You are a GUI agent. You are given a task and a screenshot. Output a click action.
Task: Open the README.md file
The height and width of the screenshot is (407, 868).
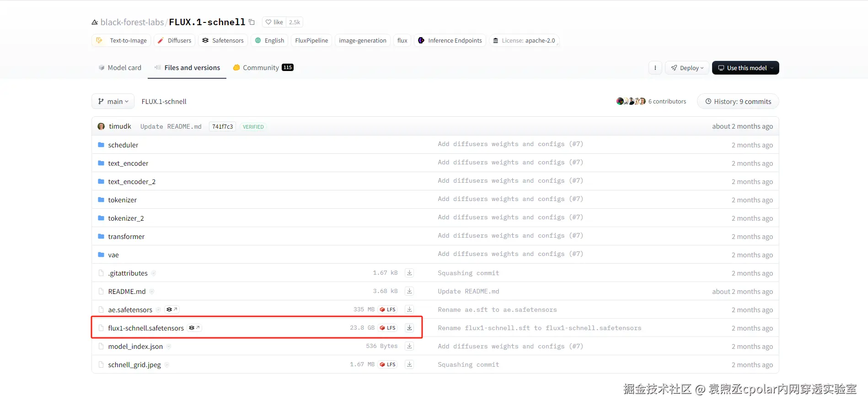tap(127, 292)
